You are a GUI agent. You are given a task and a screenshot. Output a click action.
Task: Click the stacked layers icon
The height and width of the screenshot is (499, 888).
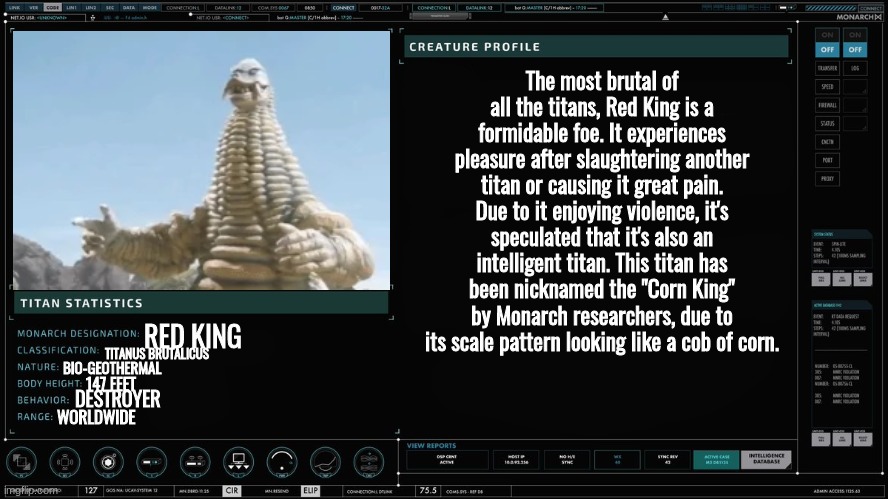point(369,462)
